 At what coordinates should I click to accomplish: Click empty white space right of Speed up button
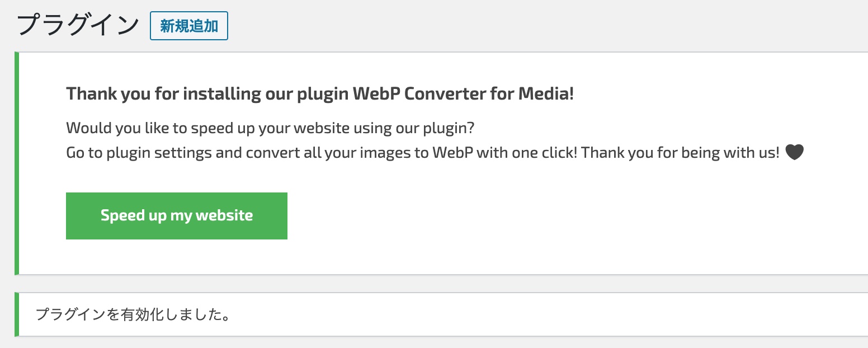[503, 216]
